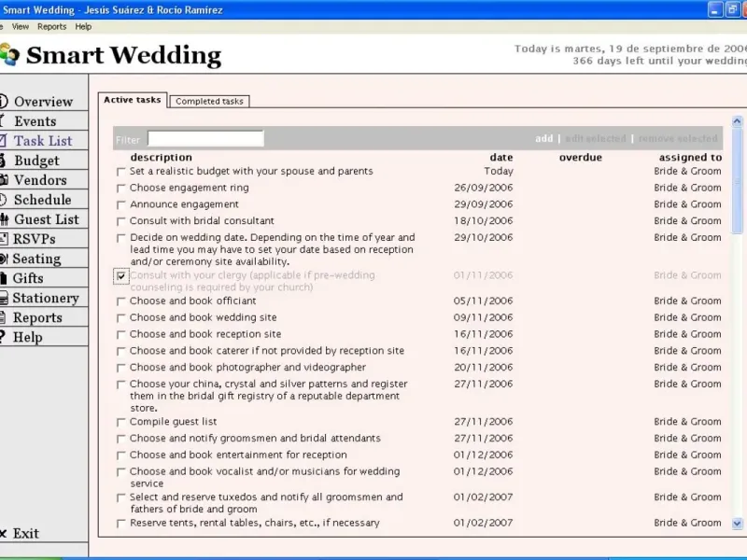Mark 'Consult with bridal consultant' as done
The height and width of the screenshot is (560, 747).
[x=121, y=221]
